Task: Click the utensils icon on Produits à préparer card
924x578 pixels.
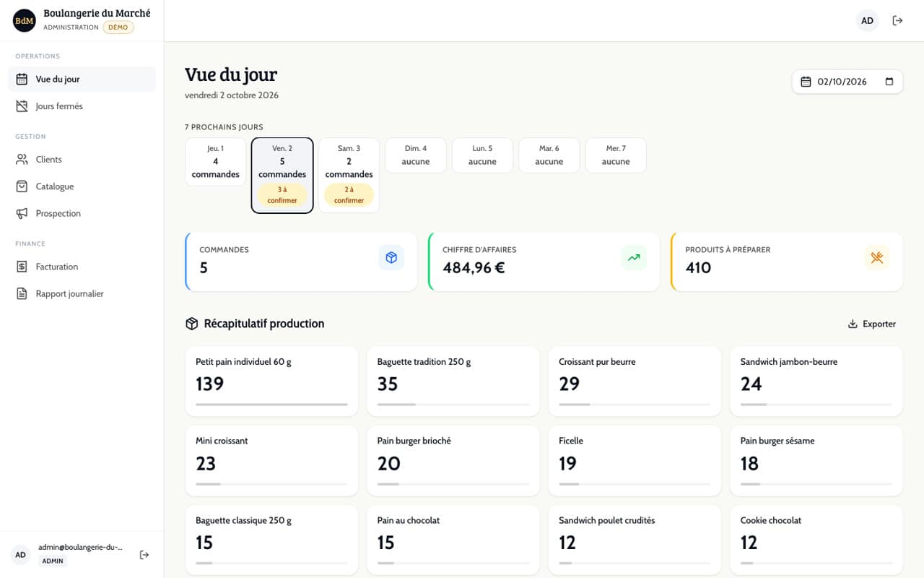Action: pyautogui.click(x=877, y=258)
